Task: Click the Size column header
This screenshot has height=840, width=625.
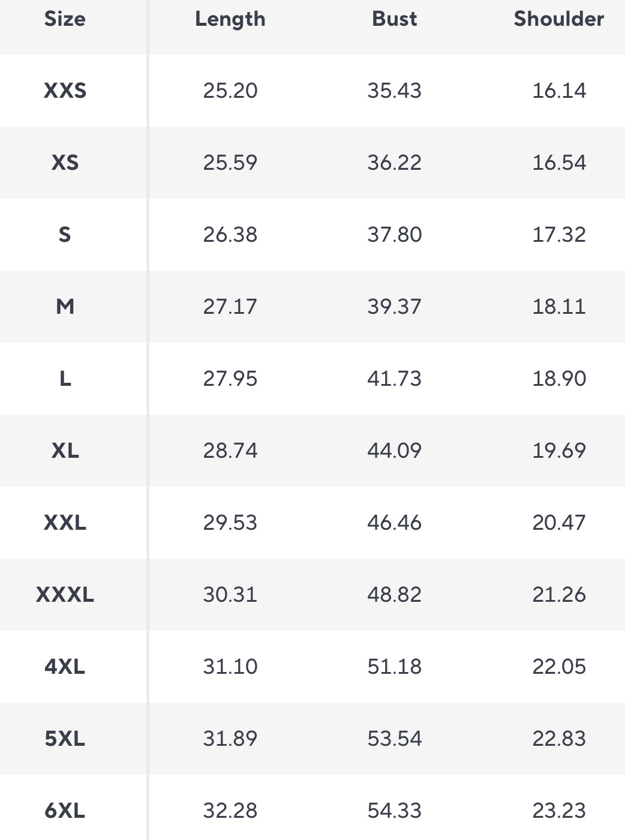Action: pyautogui.click(x=65, y=19)
